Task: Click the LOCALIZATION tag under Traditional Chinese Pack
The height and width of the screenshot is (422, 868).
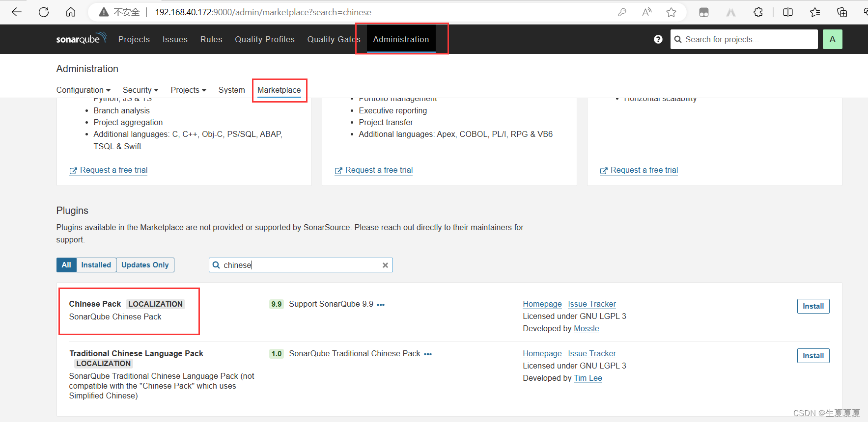Action: click(104, 364)
